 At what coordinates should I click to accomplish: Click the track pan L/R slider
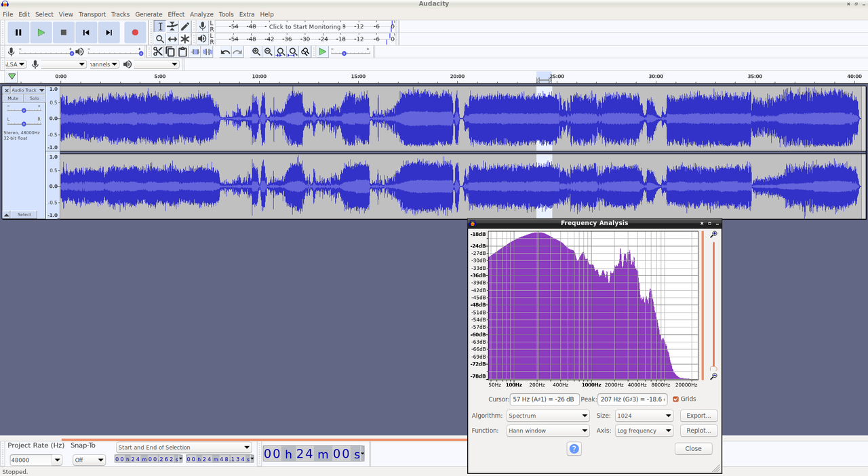pos(24,123)
